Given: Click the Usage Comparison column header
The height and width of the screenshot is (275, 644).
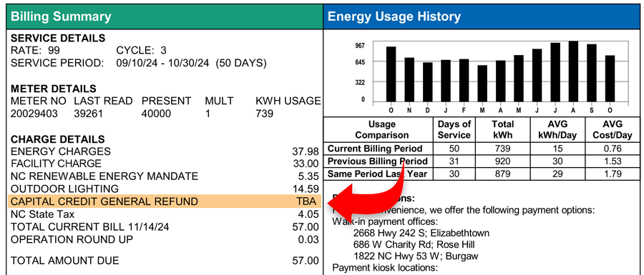Looking at the screenshot, I should coord(379,129).
